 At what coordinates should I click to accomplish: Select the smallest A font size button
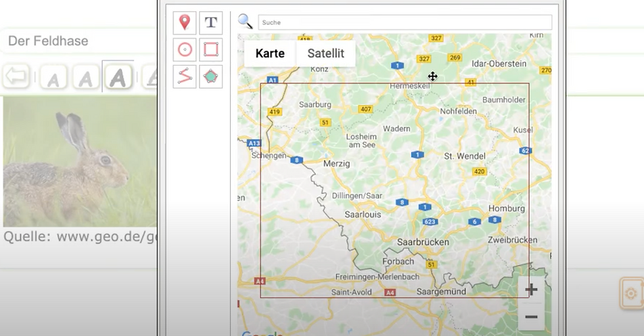(x=53, y=77)
